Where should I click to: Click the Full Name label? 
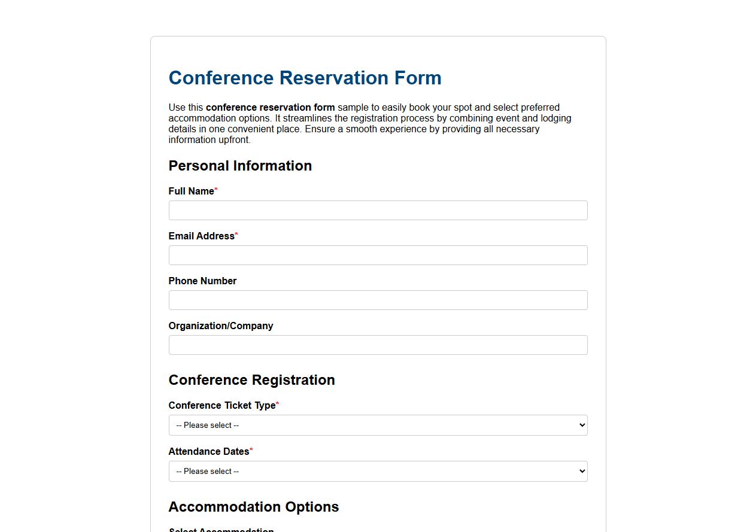pos(190,191)
